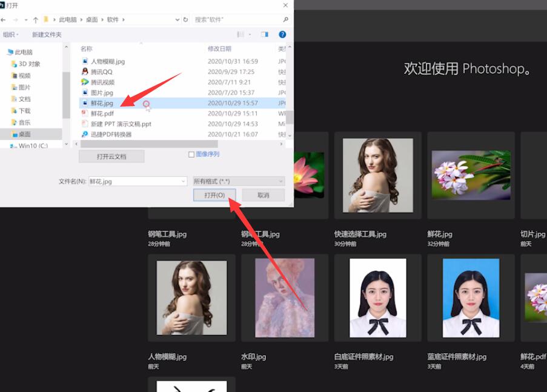Viewport: 547px width, 392px height.
Task: Toggle the preview pane icon
Action: [265, 34]
